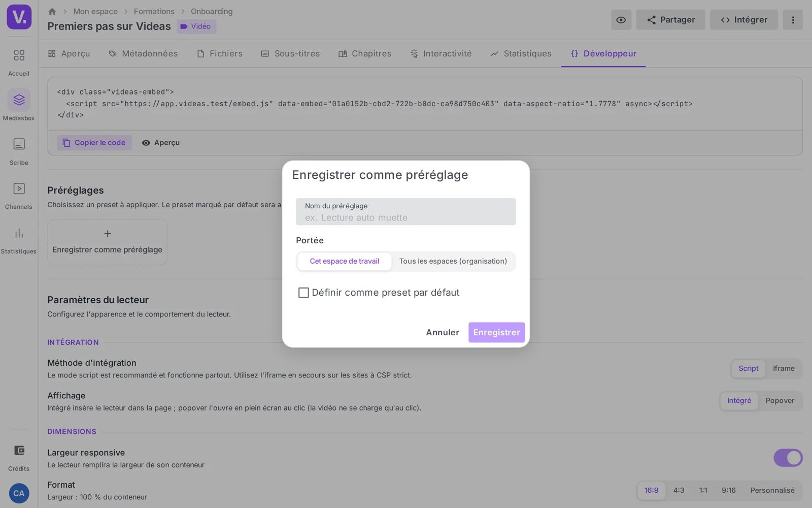The image size is (812, 508).
Task: Check Définir comme preset par défaut
Action: click(x=303, y=293)
